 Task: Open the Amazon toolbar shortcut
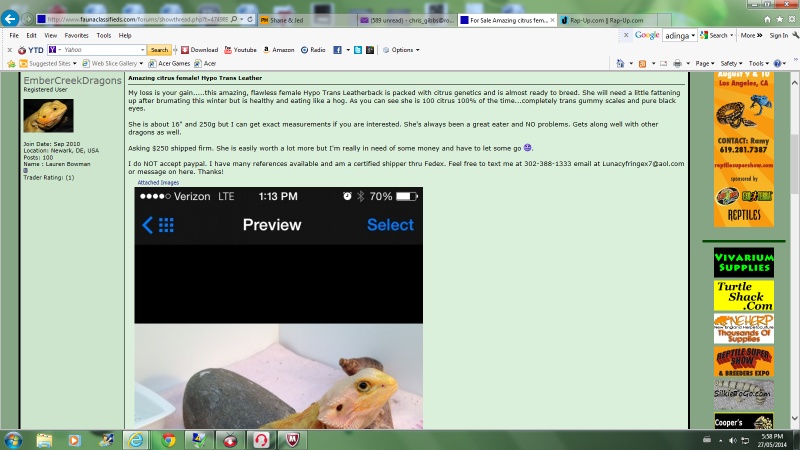pyautogui.click(x=279, y=50)
